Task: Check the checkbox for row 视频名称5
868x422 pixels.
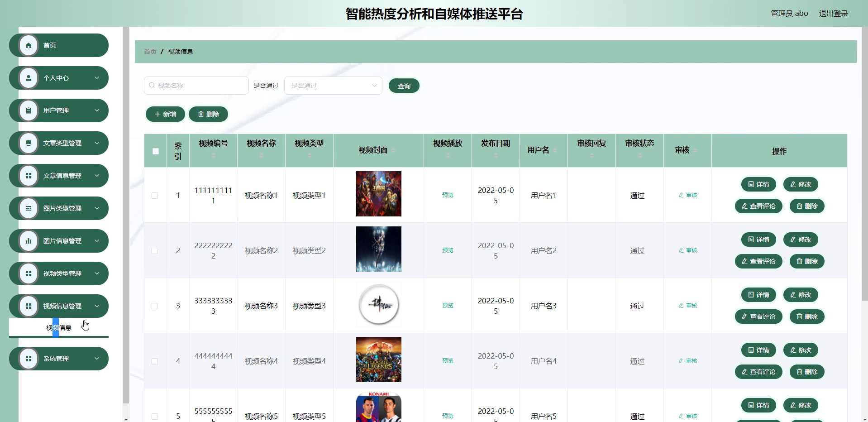Action: pyautogui.click(x=155, y=417)
